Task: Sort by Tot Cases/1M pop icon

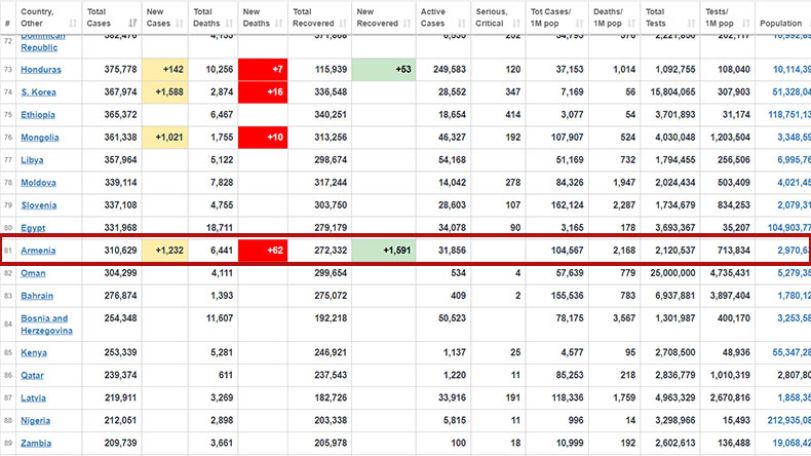Action: pyautogui.click(x=579, y=23)
